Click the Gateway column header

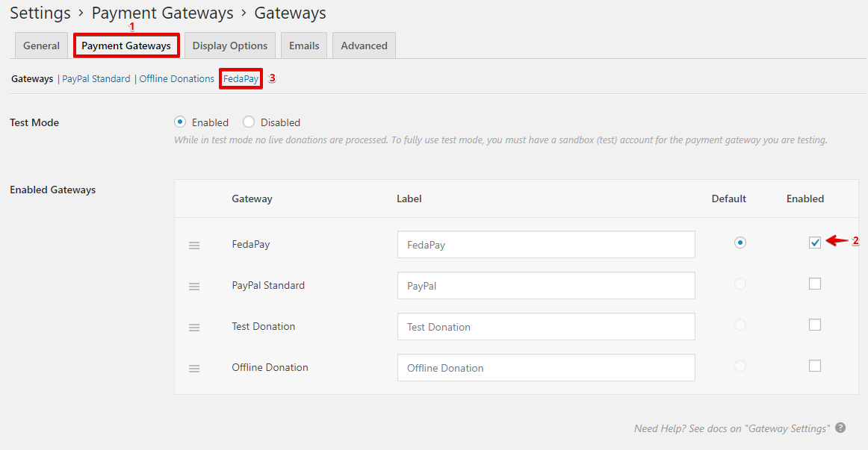tap(252, 199)
